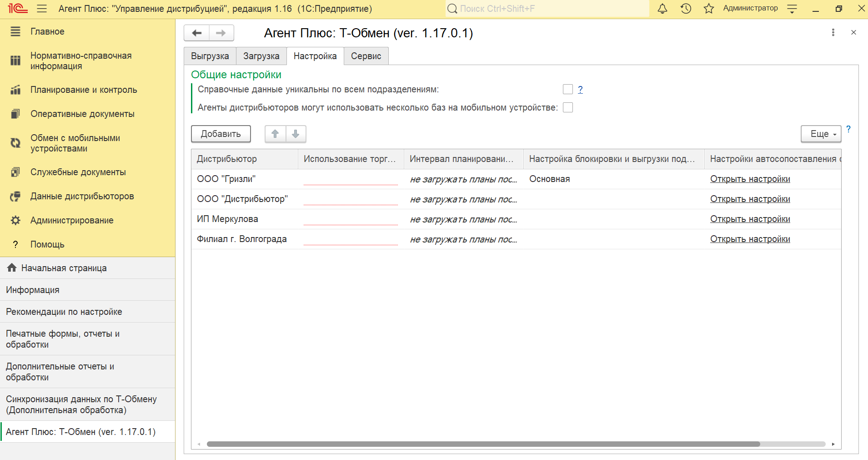Click the Администратор user name
Image resolution: width=868 pixels, height=460 pixels.
(750, 8)
